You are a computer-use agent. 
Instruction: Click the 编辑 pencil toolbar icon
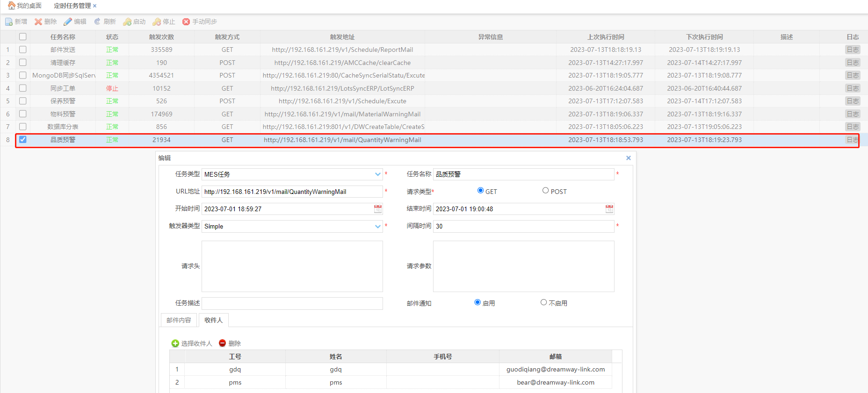(x=68, y=22)
